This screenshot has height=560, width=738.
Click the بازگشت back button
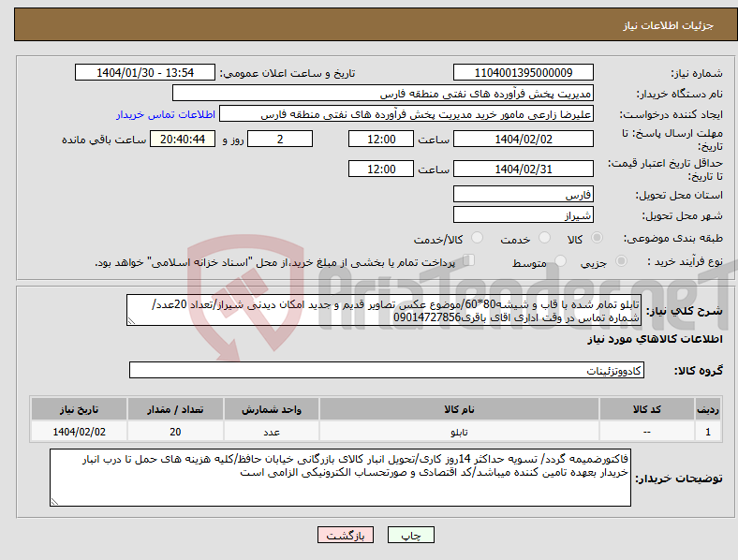click(346, 535)
